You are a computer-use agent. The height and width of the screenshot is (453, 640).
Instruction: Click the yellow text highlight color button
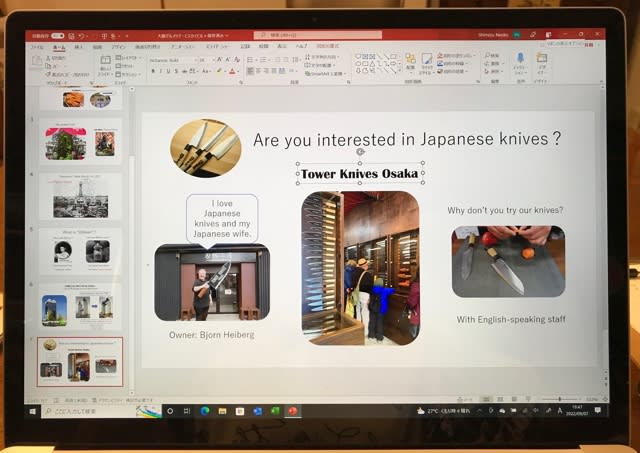click(220, 71)
